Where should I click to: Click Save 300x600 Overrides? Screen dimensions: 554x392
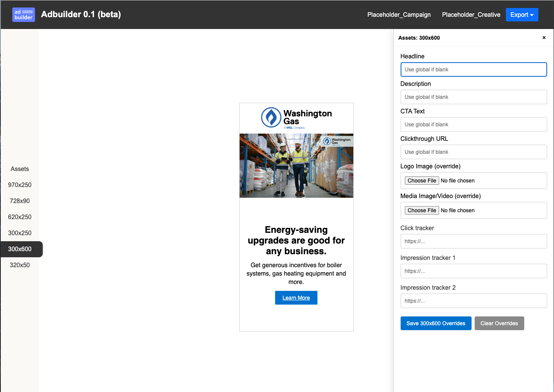click(436, 323)
